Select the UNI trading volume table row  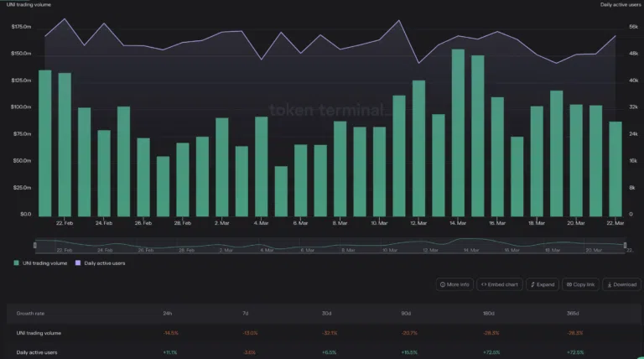(x=324, y=333)
